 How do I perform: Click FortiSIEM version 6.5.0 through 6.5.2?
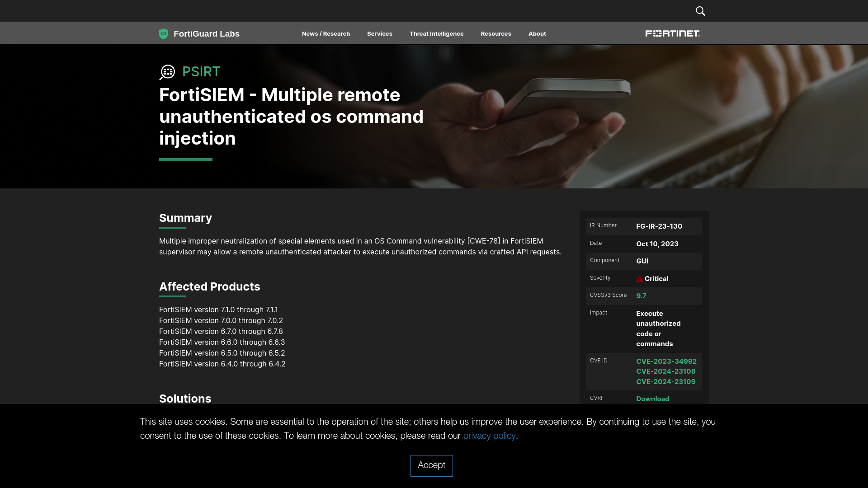coord(222,353)
